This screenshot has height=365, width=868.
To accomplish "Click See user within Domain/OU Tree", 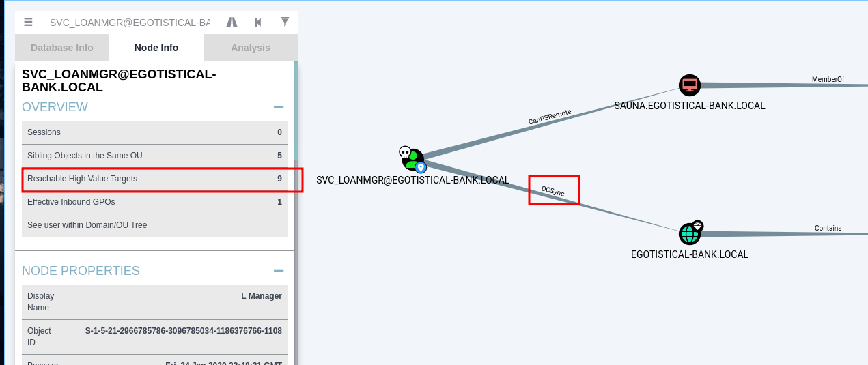I will click(154, 225).
